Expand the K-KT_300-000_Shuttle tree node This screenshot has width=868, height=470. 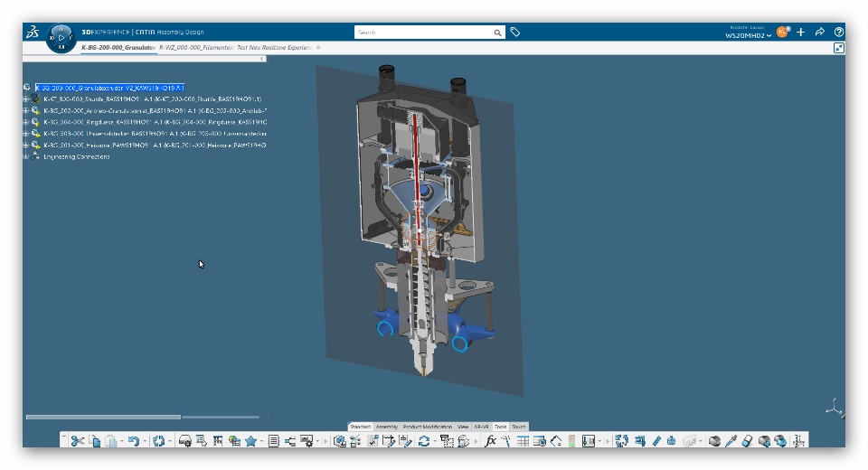tap(26, 99)
